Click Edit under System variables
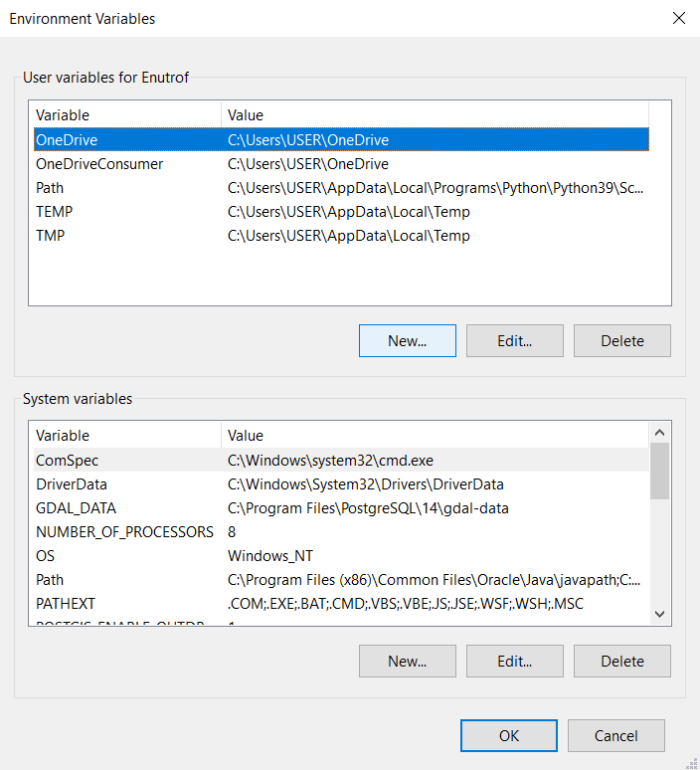This screenshot has width=700, height=770. click(515, 662)
